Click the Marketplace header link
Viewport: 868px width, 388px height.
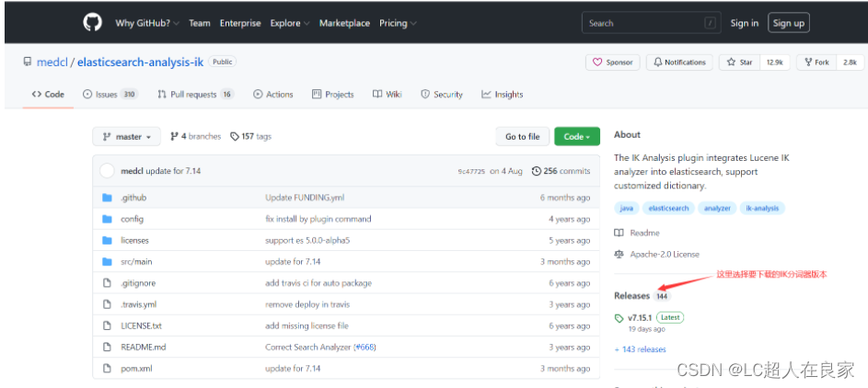tap(344, 23)
